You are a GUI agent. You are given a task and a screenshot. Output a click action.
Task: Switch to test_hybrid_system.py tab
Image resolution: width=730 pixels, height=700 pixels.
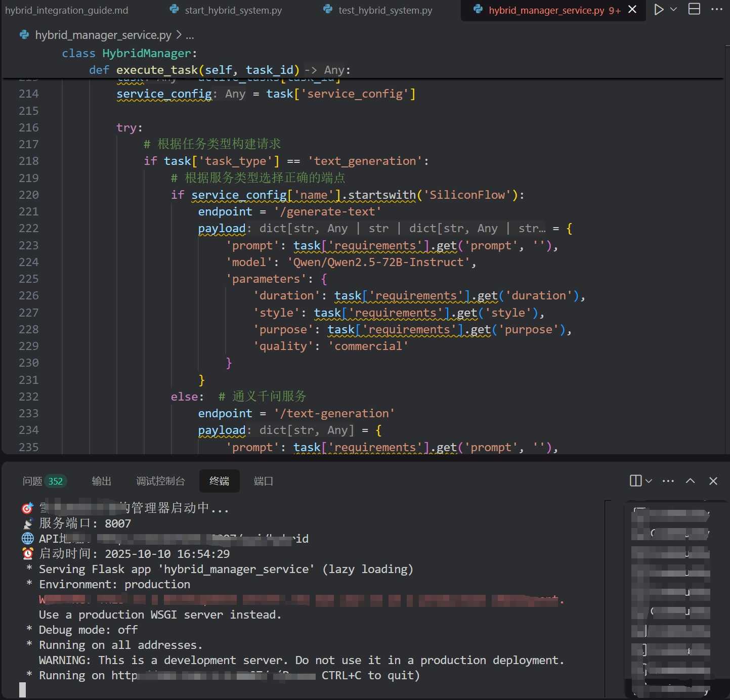[x=385, y=10]
